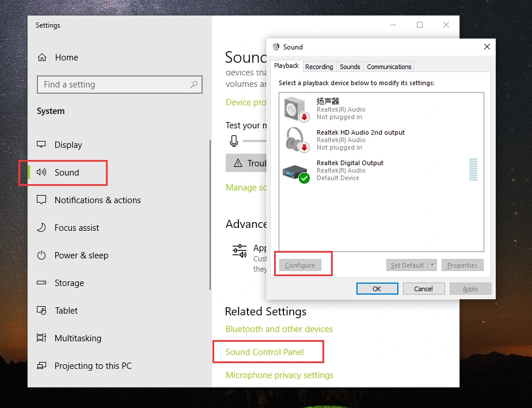Click the Power & sleep icon

tap(41, 255)
